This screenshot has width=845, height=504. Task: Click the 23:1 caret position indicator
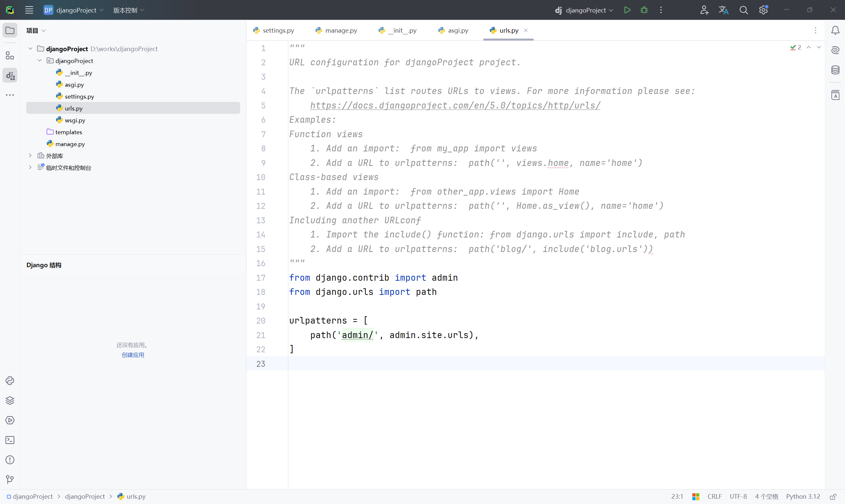[677, 497]
